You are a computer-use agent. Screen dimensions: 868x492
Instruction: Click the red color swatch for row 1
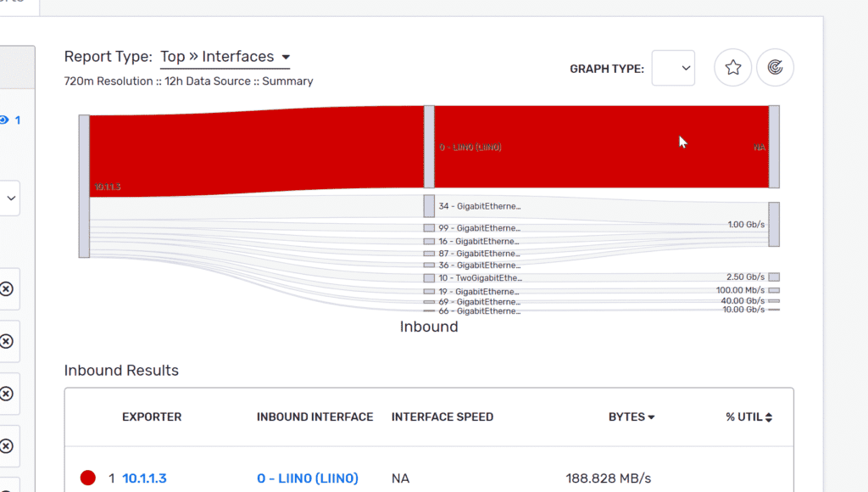click(88, 478)
